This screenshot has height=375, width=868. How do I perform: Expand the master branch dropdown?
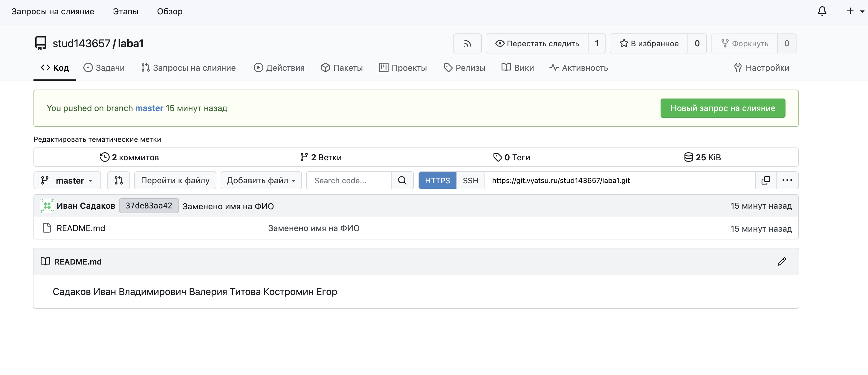point(67,180)
